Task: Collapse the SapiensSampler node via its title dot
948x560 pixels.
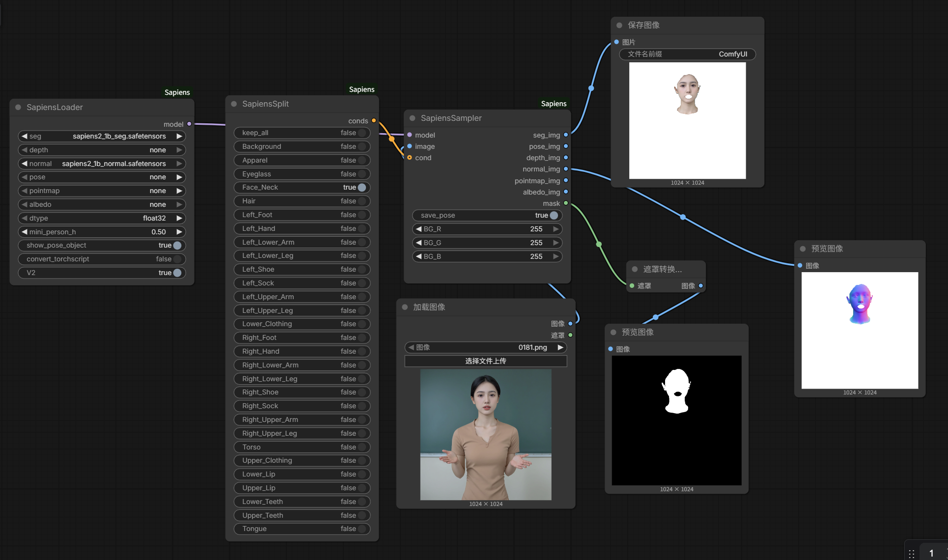Action: [x=413, y=118]
